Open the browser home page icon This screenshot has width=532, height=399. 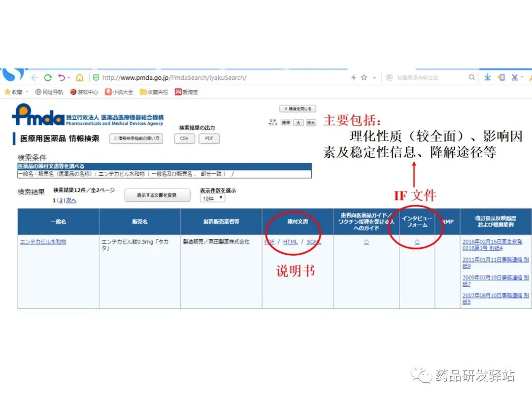79,78
